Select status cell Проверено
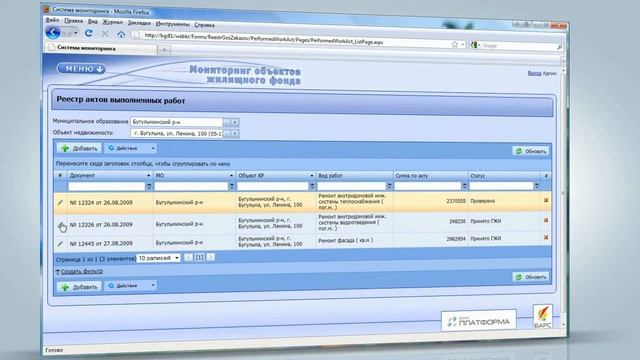 click(482, 201)
